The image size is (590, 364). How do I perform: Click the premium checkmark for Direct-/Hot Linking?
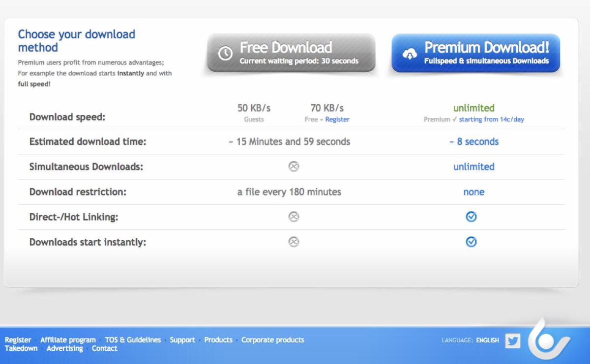click(x=472, y=217)
